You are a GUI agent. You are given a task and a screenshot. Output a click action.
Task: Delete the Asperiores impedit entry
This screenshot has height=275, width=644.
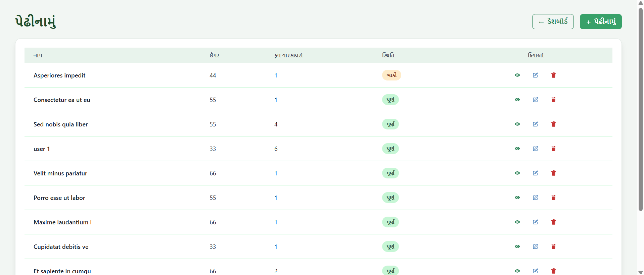(x=553, y=75)
